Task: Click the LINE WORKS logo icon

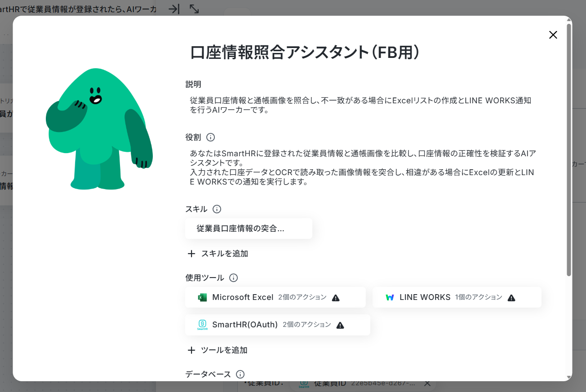Action: pyautogui.click(x=390, y=297)
